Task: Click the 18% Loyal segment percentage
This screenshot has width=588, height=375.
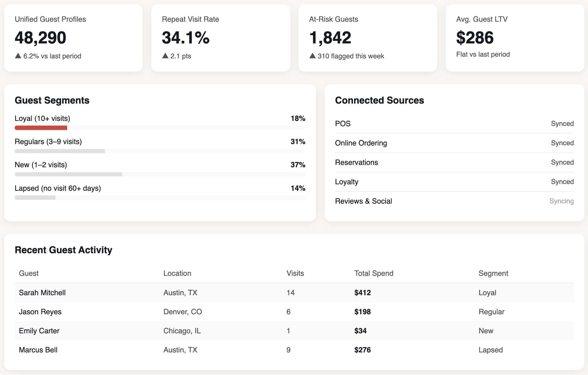Action: click(x=298, y=118)
